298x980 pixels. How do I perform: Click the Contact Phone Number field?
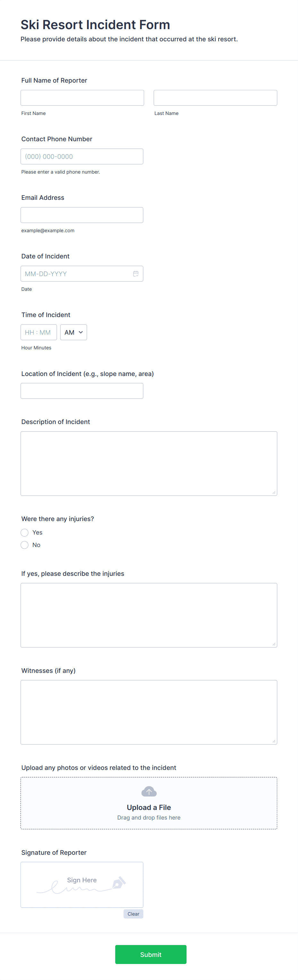(x=82, y=156)
